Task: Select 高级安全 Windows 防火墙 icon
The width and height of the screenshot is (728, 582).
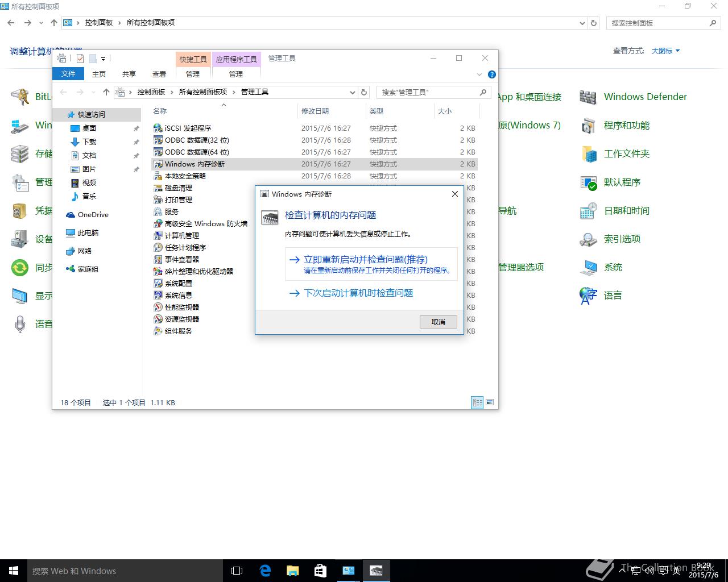Action: (x=158, y=223)
